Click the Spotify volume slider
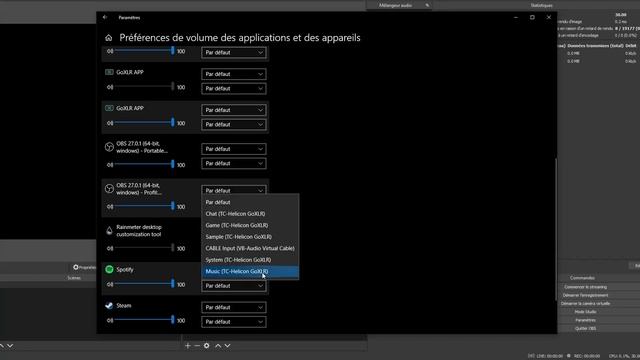 click(x=144, y=284)
